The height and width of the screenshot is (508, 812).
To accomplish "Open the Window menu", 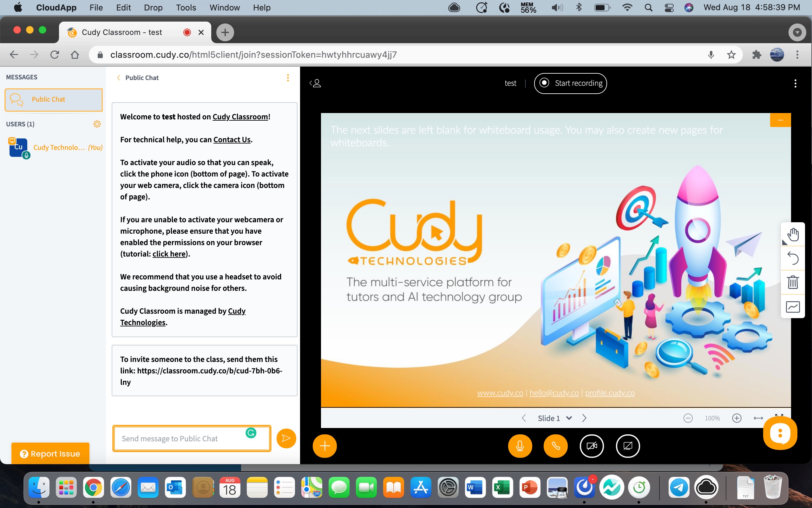I will point(225,7).
